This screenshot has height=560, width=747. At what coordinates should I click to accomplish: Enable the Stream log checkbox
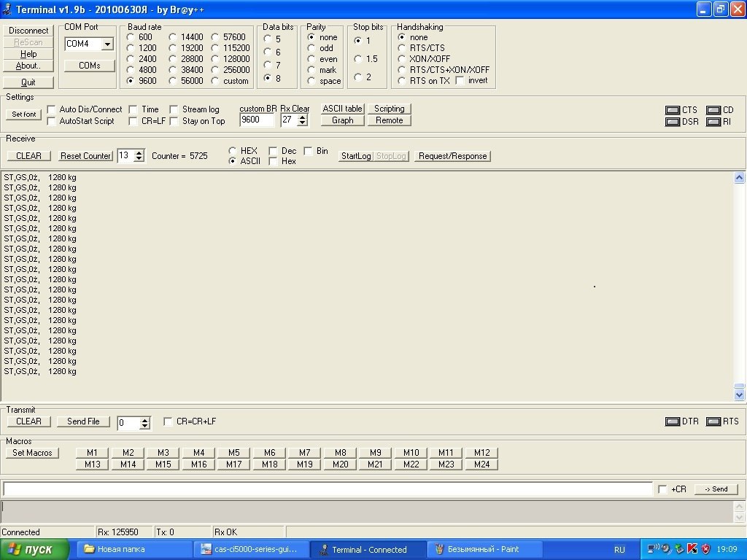(174, 109)
